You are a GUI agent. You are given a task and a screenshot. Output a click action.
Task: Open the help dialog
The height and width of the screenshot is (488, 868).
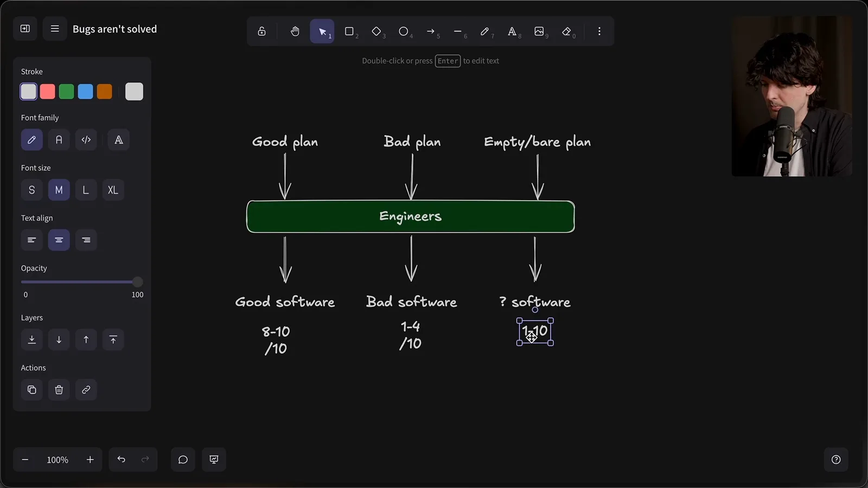836,460
